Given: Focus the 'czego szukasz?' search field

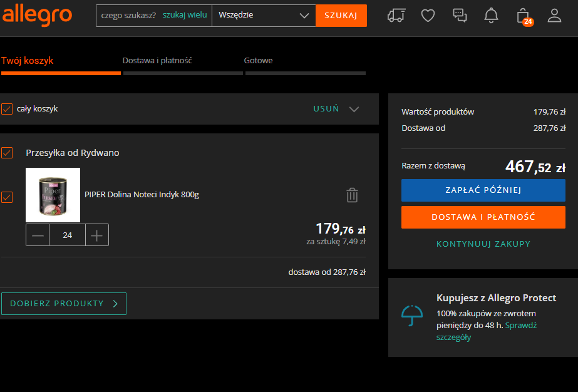Looking at the screenshot, I should coord(128,16).
